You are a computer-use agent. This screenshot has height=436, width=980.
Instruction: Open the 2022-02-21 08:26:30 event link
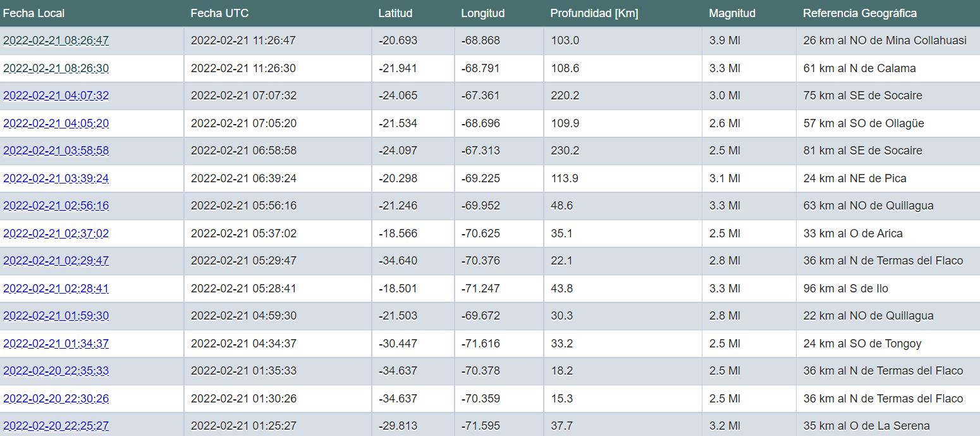click(56, 68)
